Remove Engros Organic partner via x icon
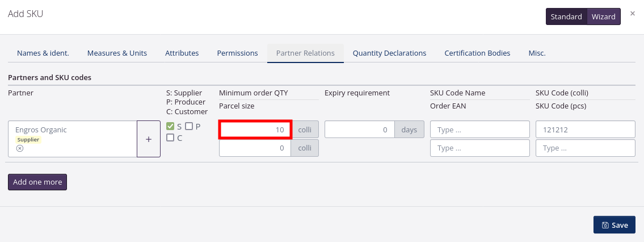Image resolution: width=644 pixels, height=242 pixels. [19, 148]
